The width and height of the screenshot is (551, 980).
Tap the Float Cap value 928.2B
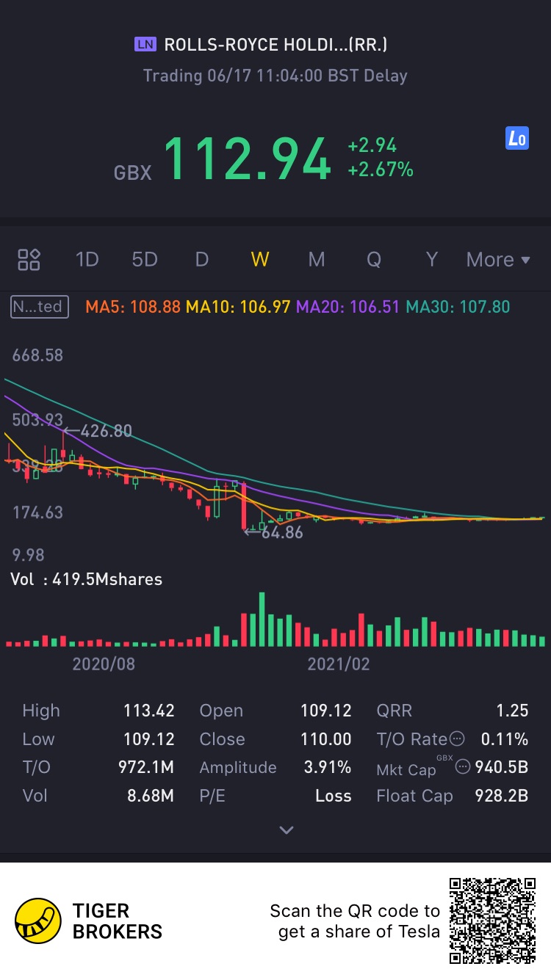[502, 796]
